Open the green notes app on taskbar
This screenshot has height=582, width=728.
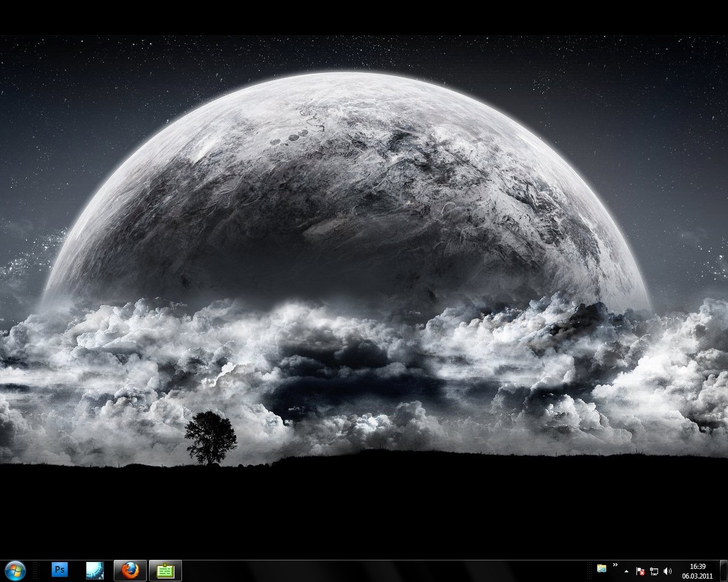(x=166, y=570)
